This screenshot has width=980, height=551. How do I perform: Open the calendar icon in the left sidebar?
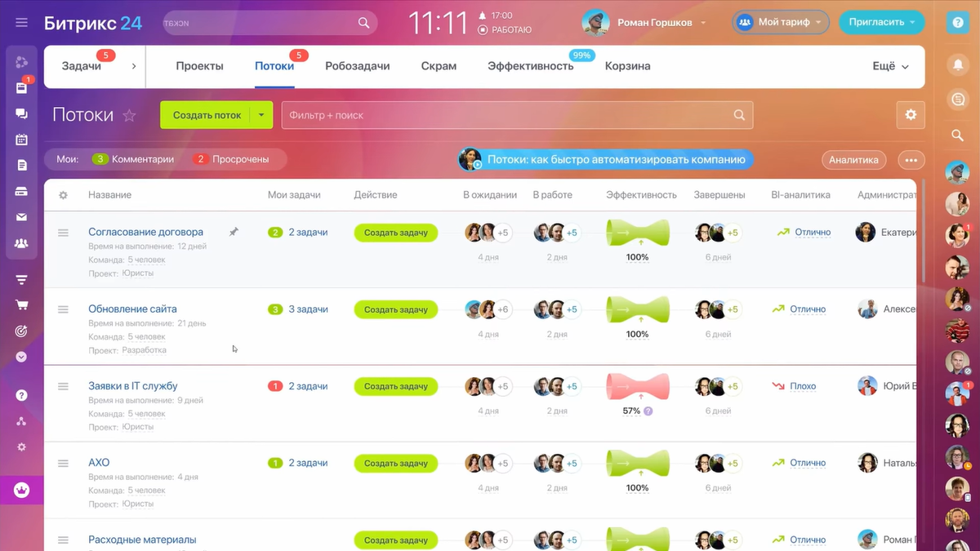(22, 140)
